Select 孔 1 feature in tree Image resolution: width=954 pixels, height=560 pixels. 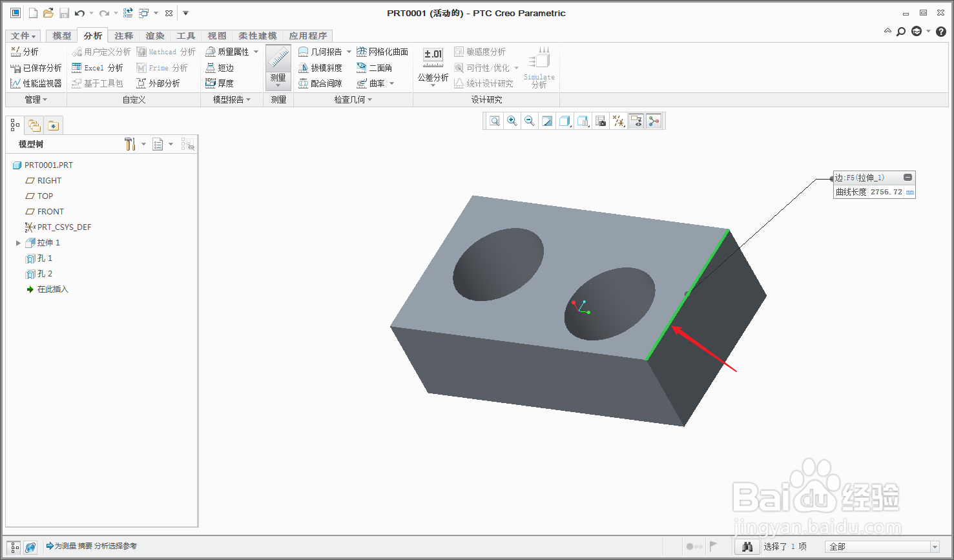(39, 258)
